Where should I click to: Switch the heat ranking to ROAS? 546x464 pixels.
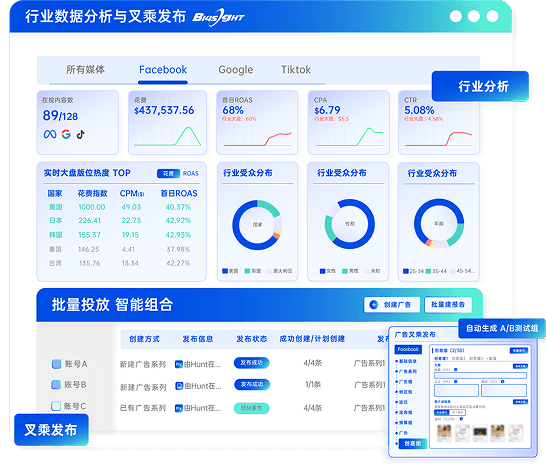tap(190, 173)
